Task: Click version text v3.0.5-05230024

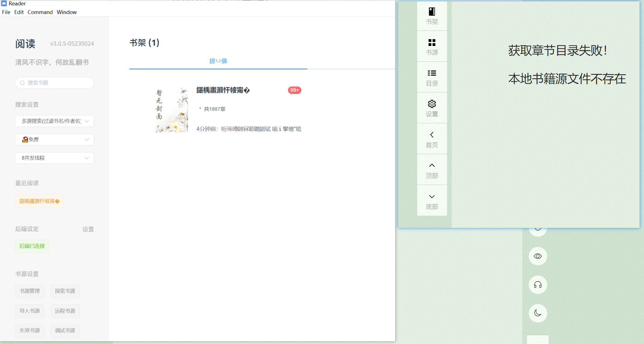Action: tap(72, 44)
